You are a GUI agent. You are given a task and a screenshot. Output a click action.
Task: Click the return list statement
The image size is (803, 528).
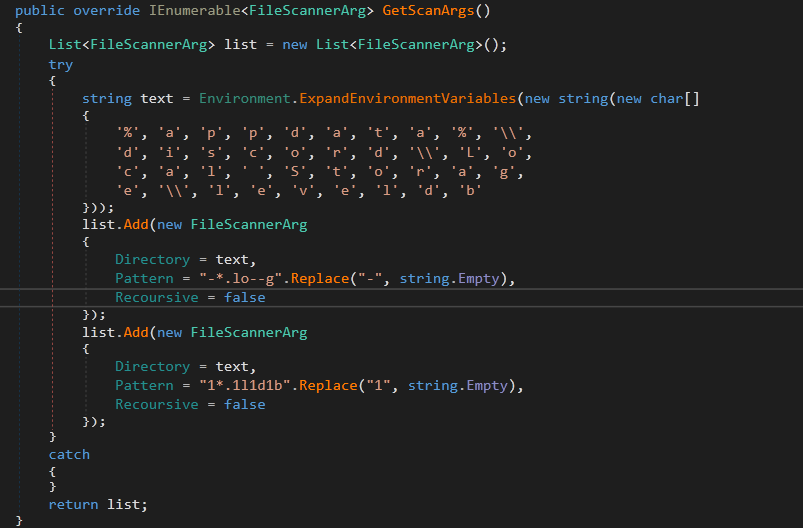[x=97, y=504]
